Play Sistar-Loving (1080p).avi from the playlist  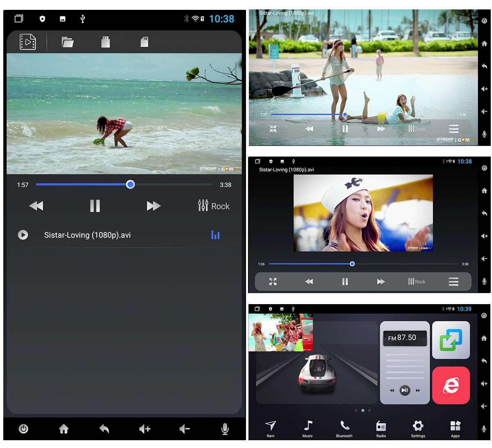click(x=87, y=235)
